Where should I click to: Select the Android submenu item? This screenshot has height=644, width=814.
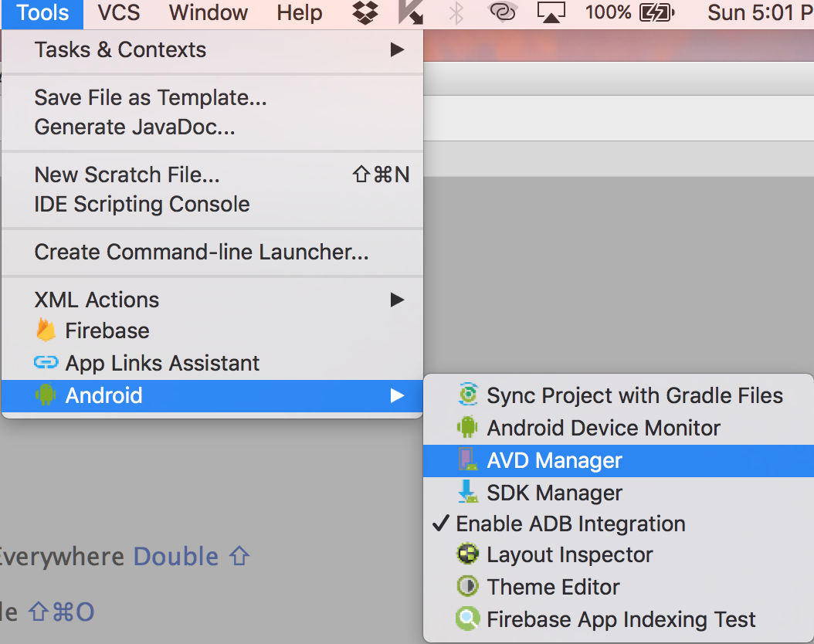(x=212, y=396)
